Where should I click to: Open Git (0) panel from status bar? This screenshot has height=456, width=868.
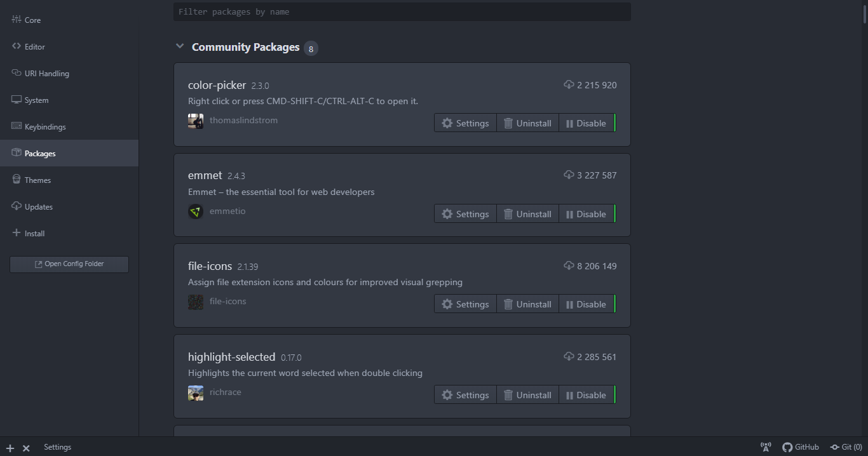point(846,447)
